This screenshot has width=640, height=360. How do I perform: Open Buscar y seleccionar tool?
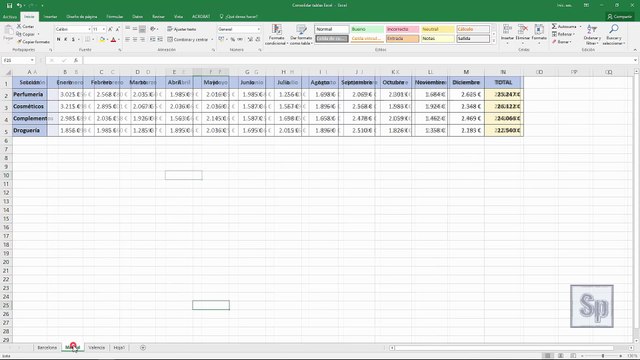click(x=613, y=35)
